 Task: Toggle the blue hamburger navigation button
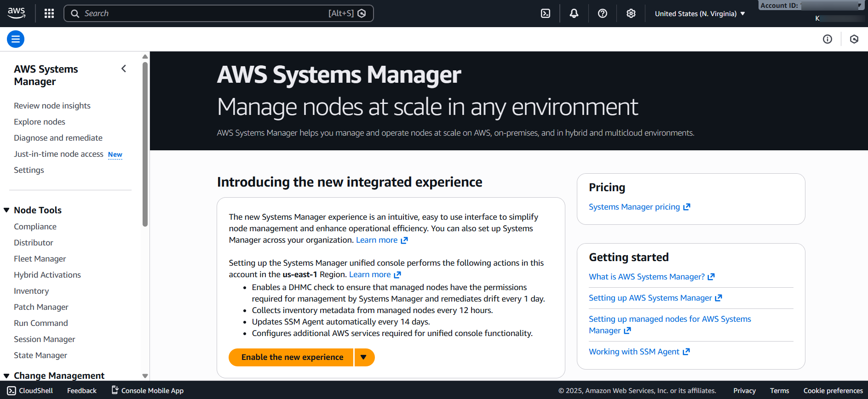[16, 39]
